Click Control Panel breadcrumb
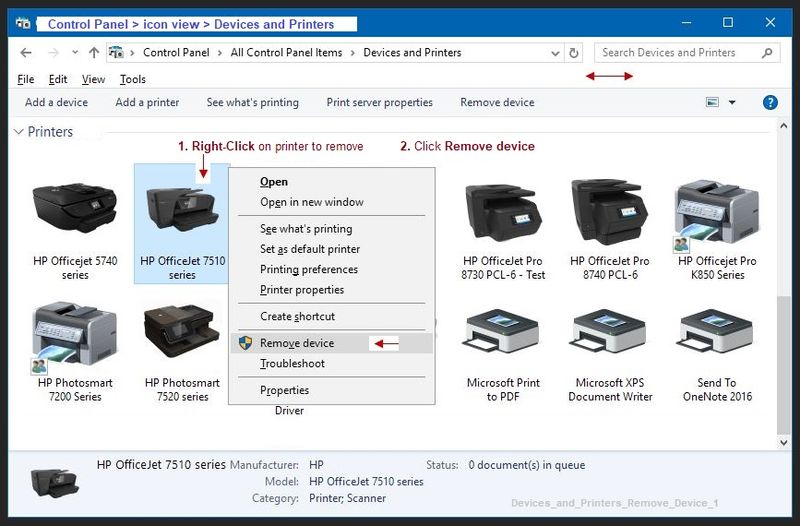This screenshot has width=800, height=526. pyautogui.click(x=176, y=53)
